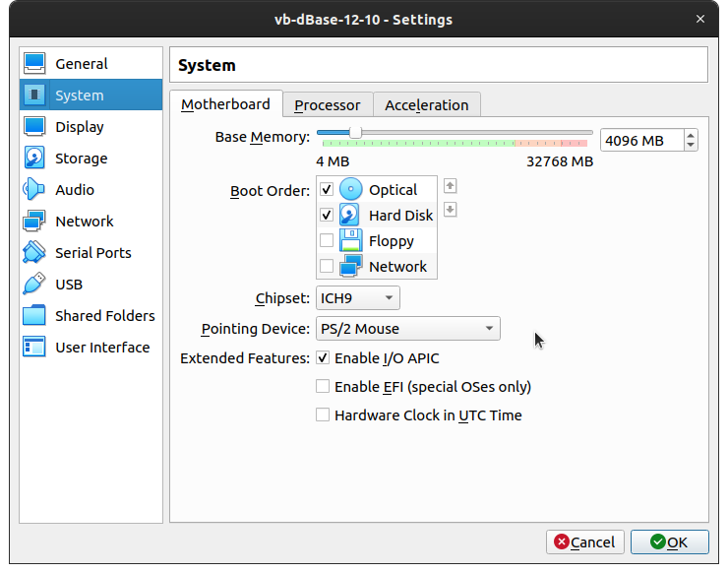This screenshot has width=728, height=573.
Task: Enable EFI (special OSes only)
Action: pyautogui.click(x=323, y=387)
